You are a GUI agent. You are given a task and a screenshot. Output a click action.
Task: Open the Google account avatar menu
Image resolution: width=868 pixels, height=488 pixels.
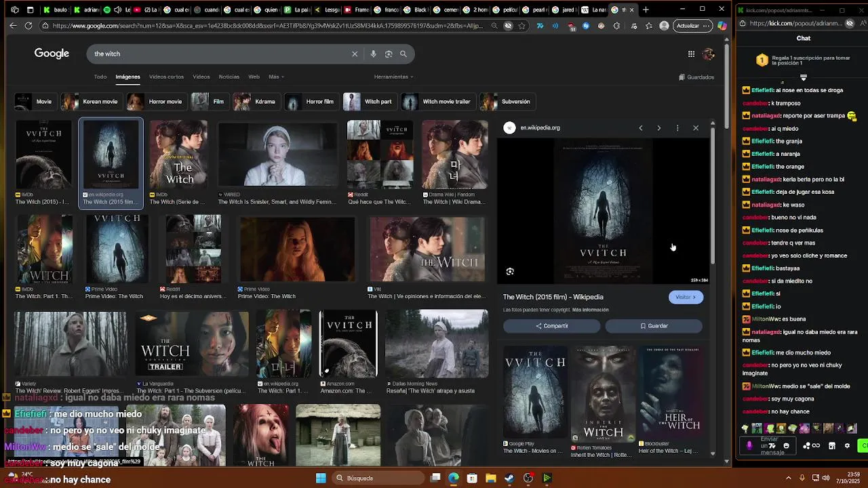[709, 54]
